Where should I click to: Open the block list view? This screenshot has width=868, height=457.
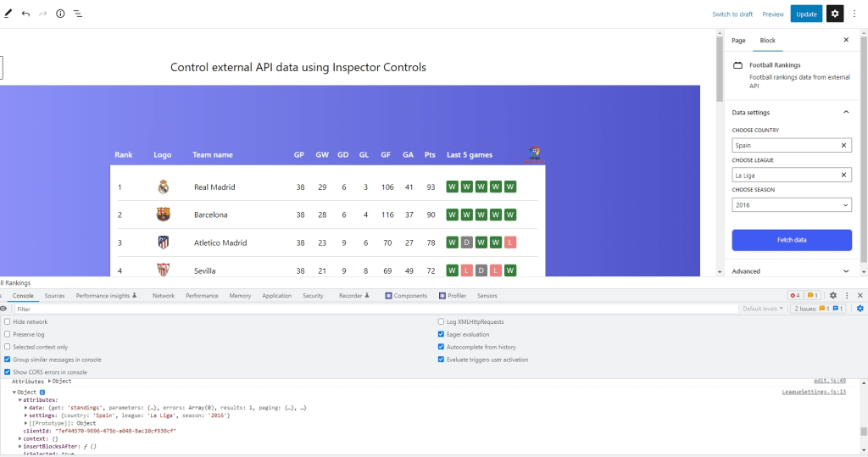click(x=78, y=14)
